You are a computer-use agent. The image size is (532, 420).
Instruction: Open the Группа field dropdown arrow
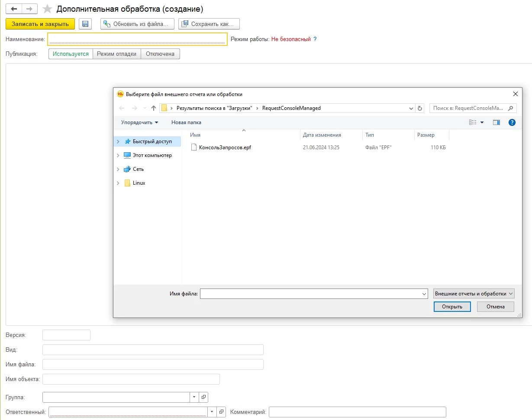(194, 397)
